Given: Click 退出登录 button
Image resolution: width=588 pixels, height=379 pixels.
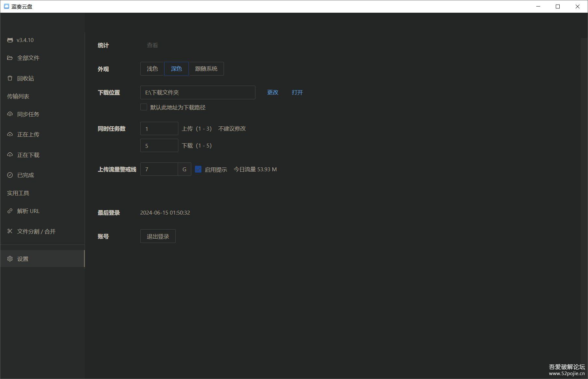Looking at the screenshot, I should click(x=158, y=236).
